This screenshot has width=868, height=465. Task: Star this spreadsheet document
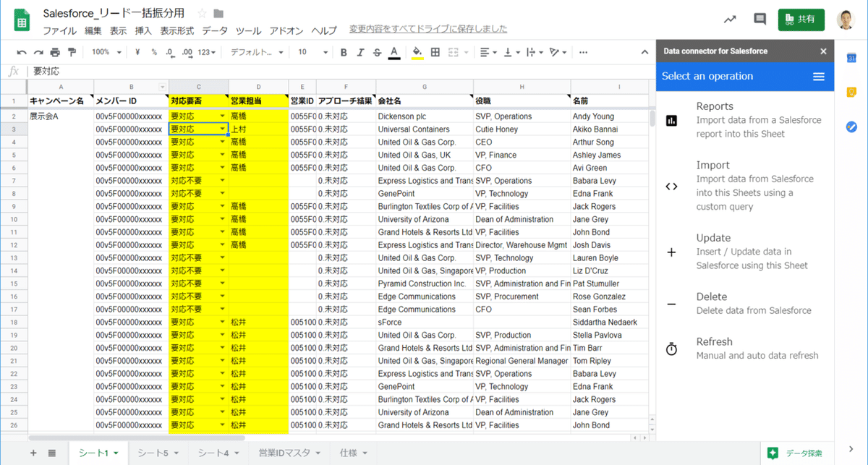[202, 14]
